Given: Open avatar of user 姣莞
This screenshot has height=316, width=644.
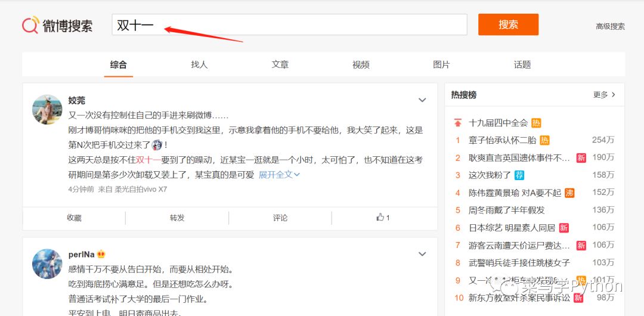Looking at the screenshot, I should coord(47,109).
